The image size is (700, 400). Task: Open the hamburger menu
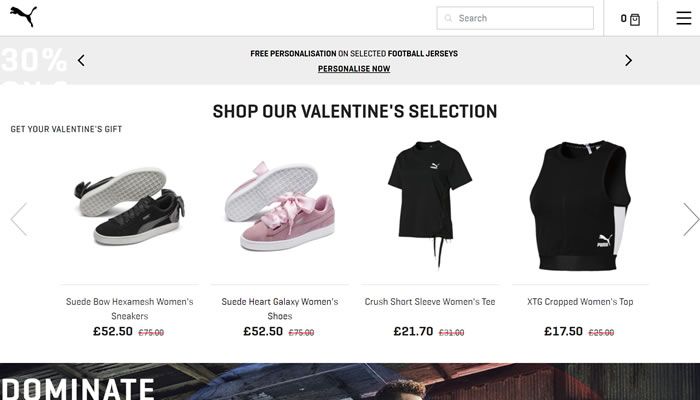point(683,18)
